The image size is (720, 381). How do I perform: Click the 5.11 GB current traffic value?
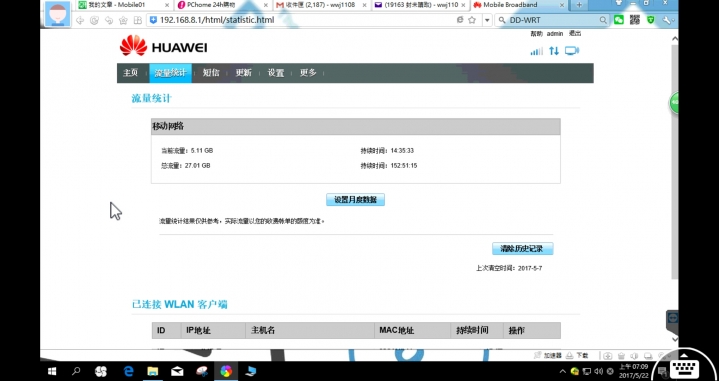pos(202,151)
